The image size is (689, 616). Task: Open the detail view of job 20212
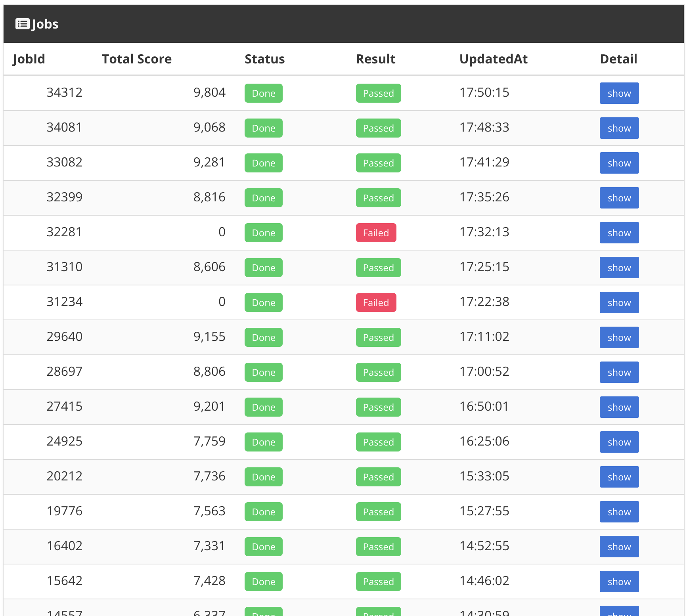619,477
